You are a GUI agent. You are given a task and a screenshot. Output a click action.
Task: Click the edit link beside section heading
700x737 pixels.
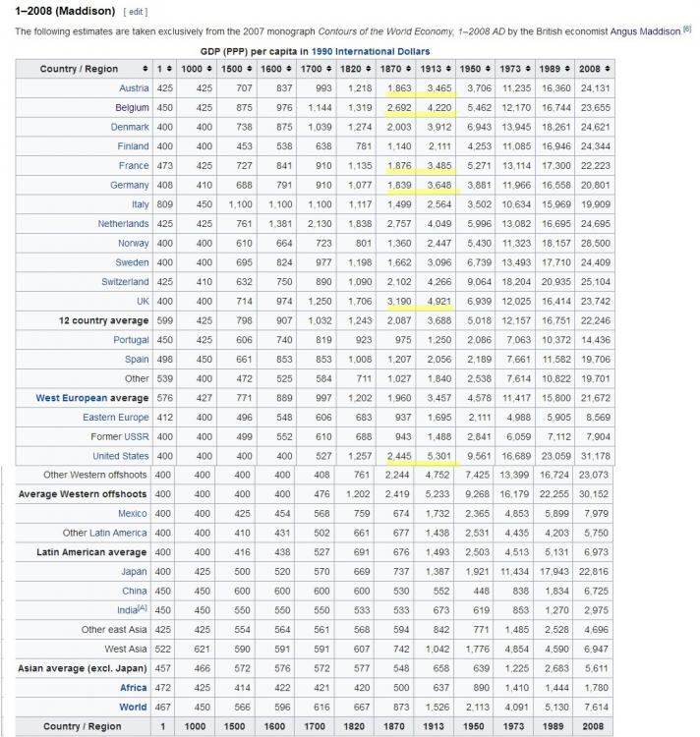coord(136,12)
